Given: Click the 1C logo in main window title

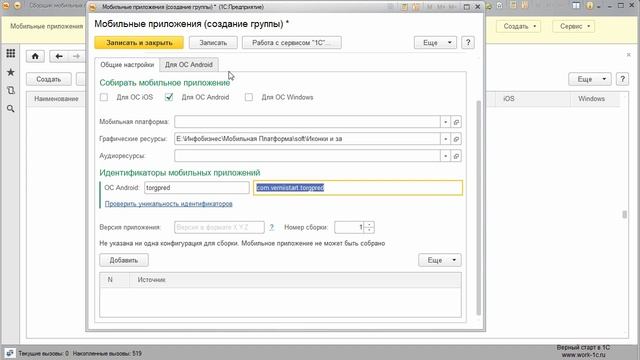Looking at the screenshot, I should click(x=6, y=6).
